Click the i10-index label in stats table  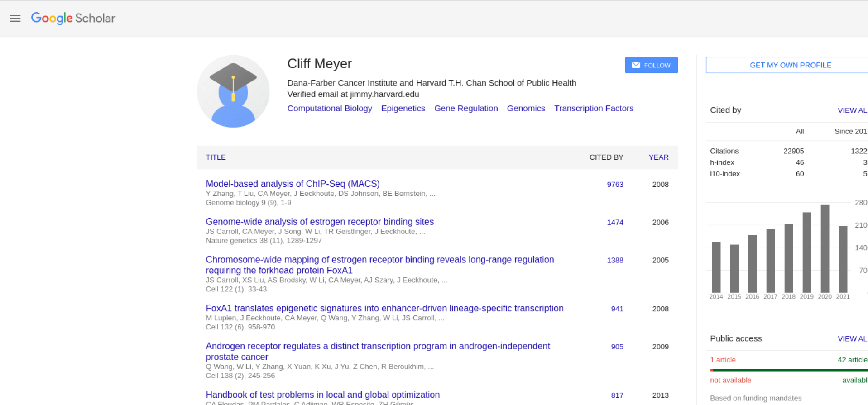725,174
